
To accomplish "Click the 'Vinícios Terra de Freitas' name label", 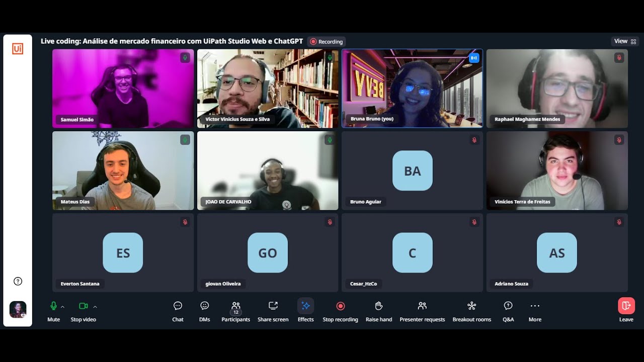I will coord(522,202).
